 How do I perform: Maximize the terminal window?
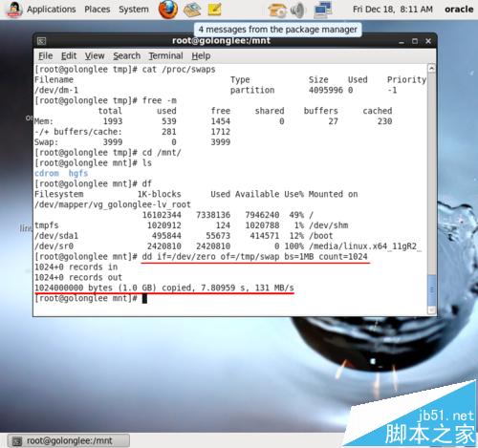pyautogui.click(x=415, y=41)
